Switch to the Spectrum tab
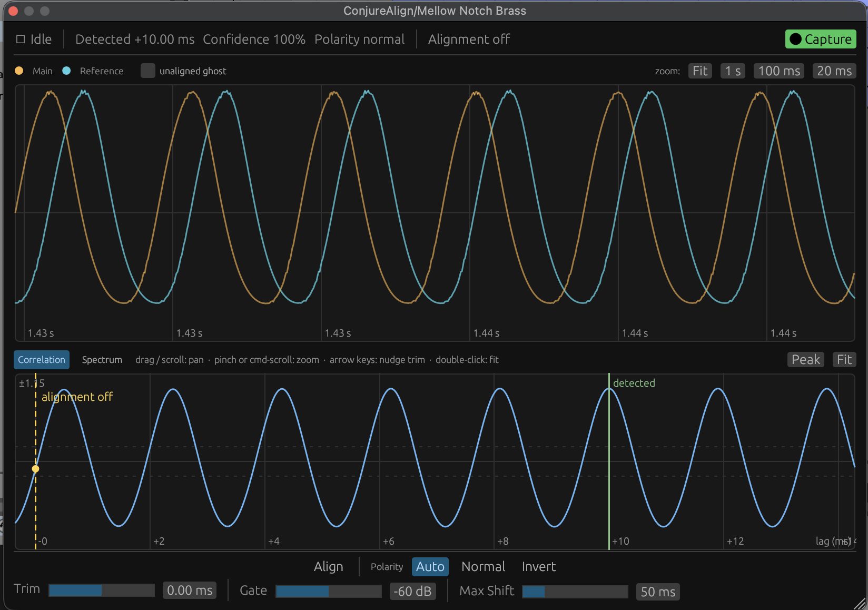Screen dimensions: 868x610 [102, 360]
